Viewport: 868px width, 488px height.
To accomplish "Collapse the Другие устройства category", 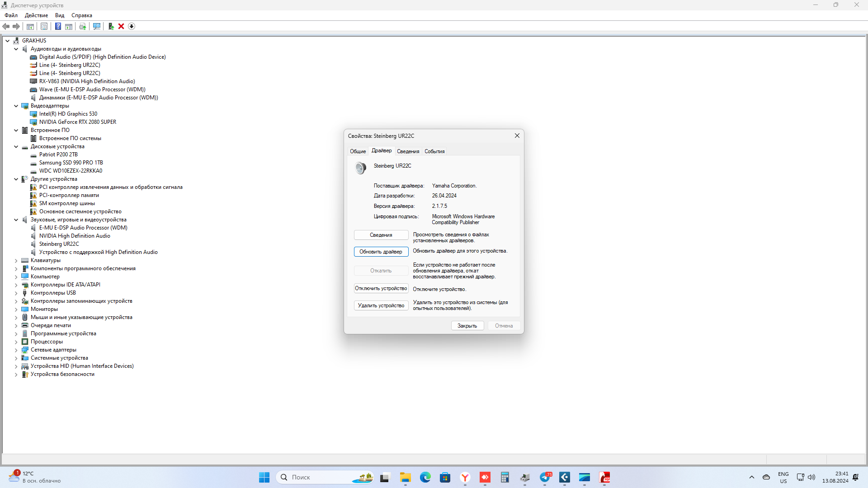I will pos(16,179).
